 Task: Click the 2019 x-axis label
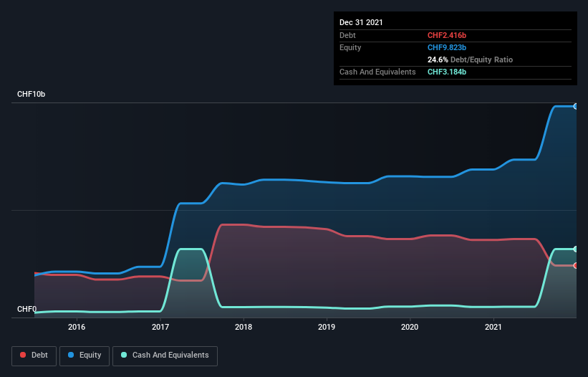[327, 327]
